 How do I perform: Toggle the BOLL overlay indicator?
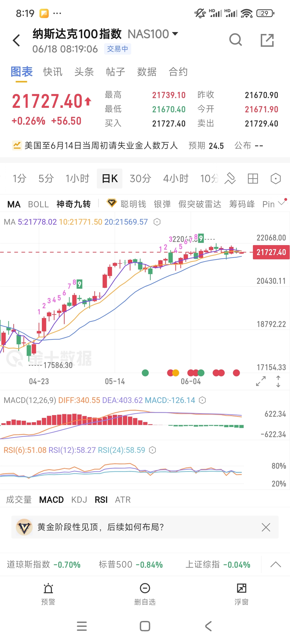[38, 204]
